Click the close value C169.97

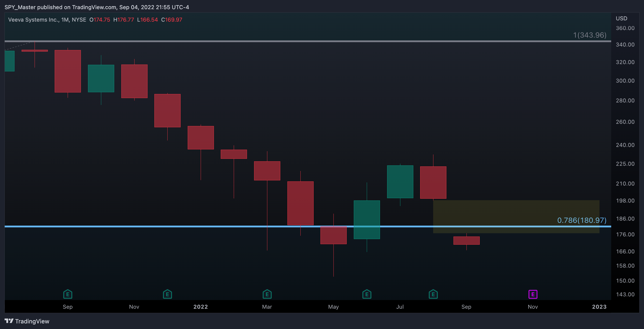pos(172,20)
